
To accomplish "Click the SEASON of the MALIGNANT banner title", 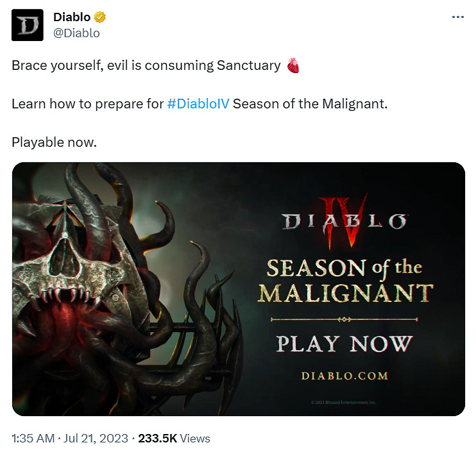I will coord(345,280).
